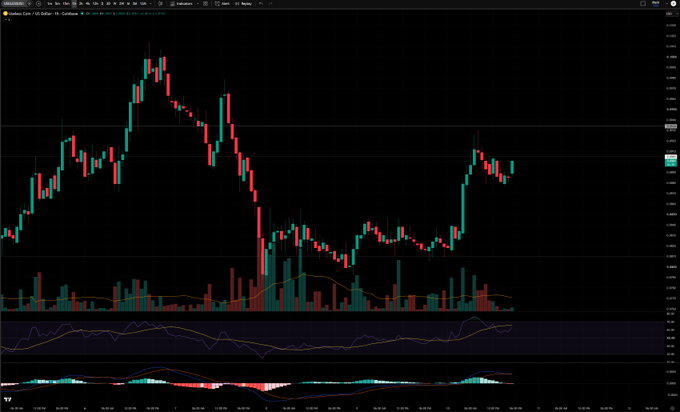Open the indicator templates grid icon
The height and width of the screenshot is (412, 680).
(x=205, y=3)
